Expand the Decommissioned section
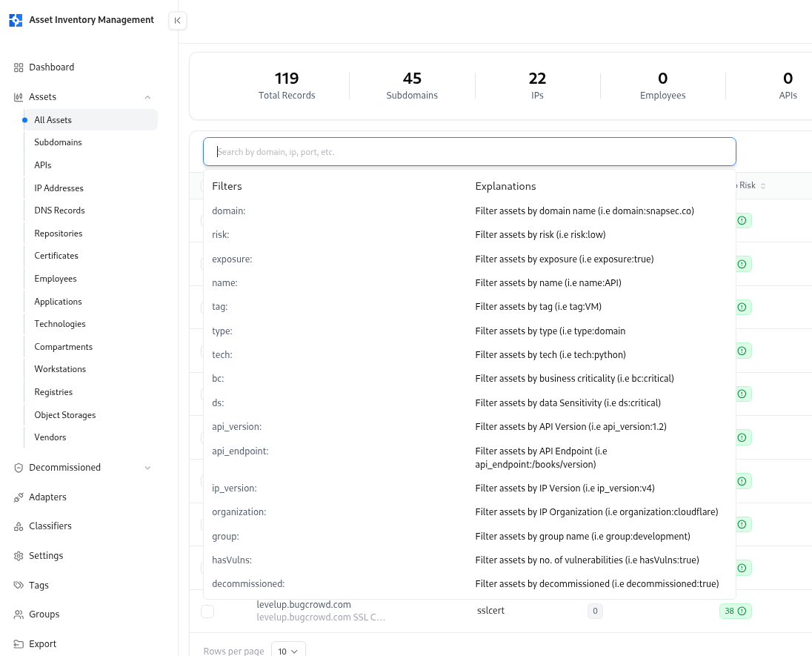Viewport: 812px width, 656px height. [x=147, y=468]
